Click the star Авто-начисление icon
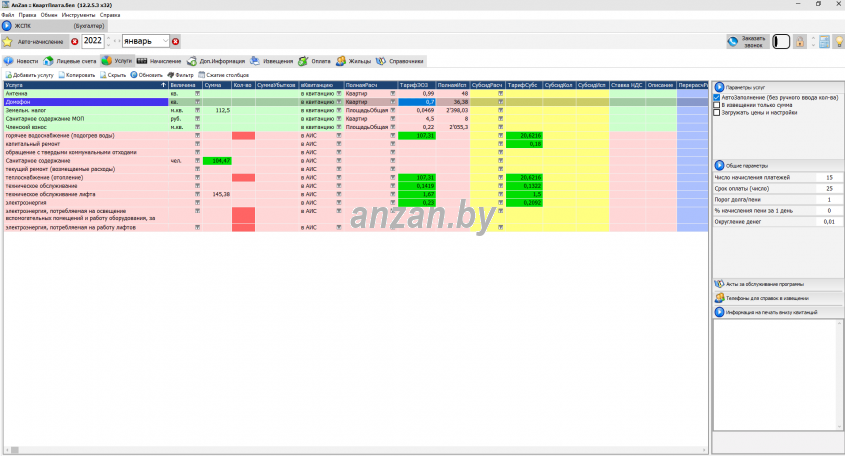The image size is (845, 456). tap(8, 42)
